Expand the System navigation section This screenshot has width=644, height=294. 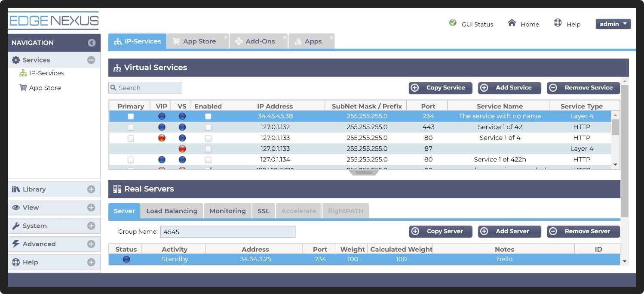91,226
